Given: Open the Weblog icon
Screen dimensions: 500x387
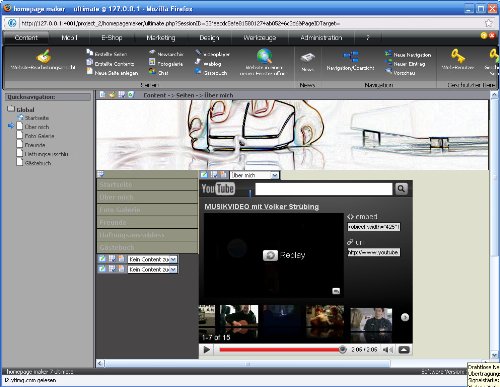Looking at the screenshot, I should pyautogui.click(x=198, y=62).
